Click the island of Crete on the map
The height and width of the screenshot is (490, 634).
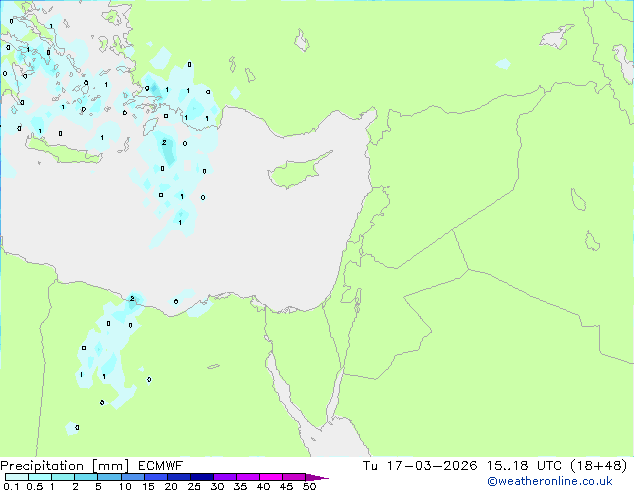click(x=65, y=151)
